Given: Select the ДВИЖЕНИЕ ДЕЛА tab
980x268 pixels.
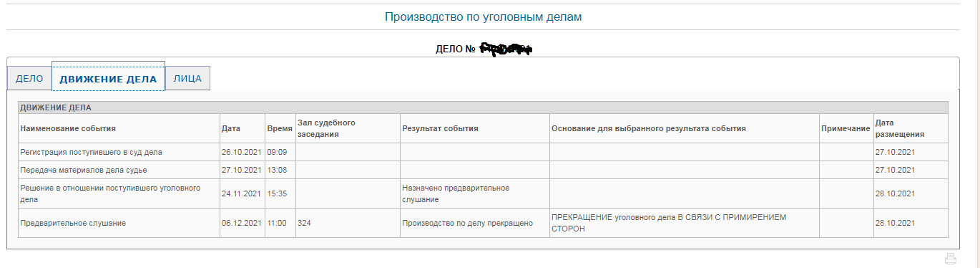Looking at the screenshot, I should 108,78.
